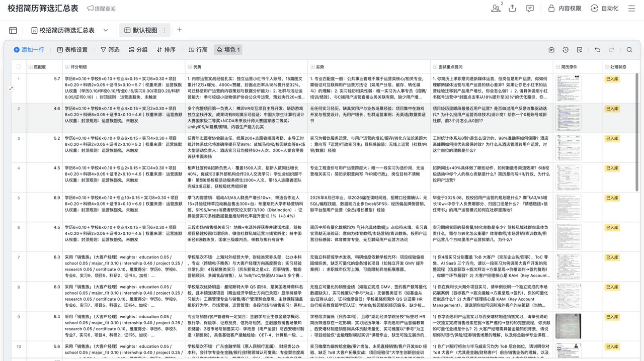
Task: Open resume thumbnail in row 1
Action: tap(569, 87)
